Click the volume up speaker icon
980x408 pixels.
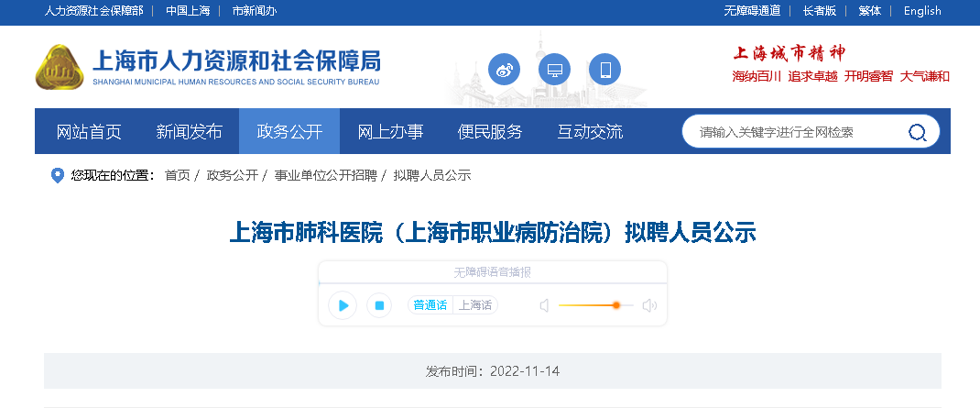tap(649, 305)
